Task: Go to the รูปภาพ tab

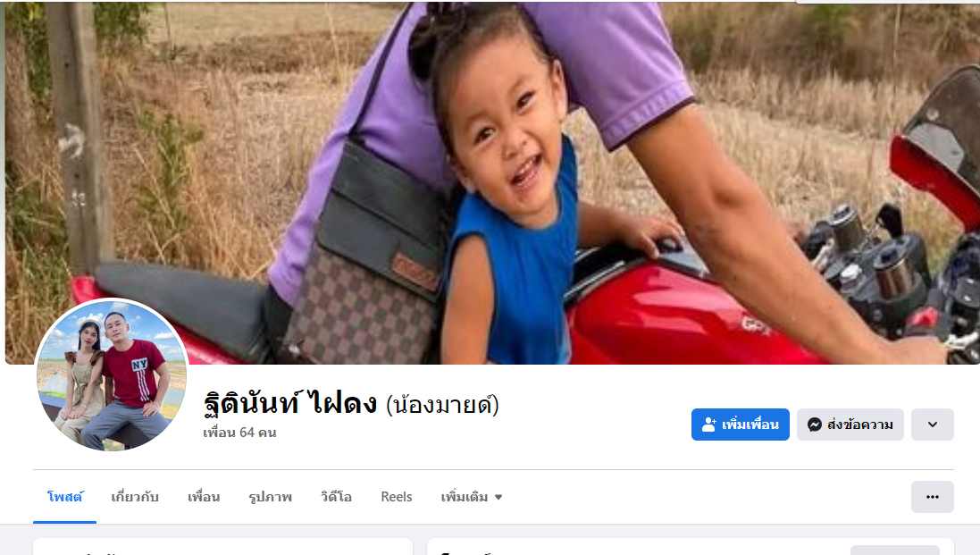Action: [x=270, y=497]
